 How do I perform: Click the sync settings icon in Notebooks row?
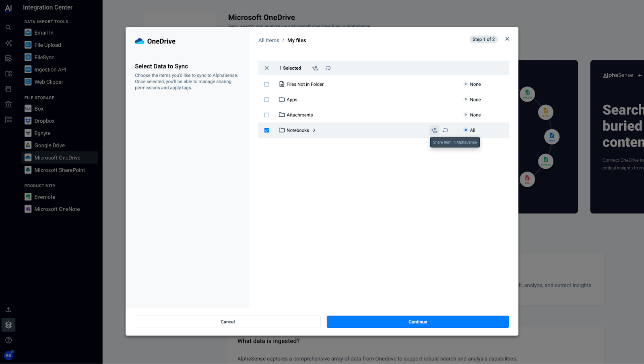coord(446,130)
